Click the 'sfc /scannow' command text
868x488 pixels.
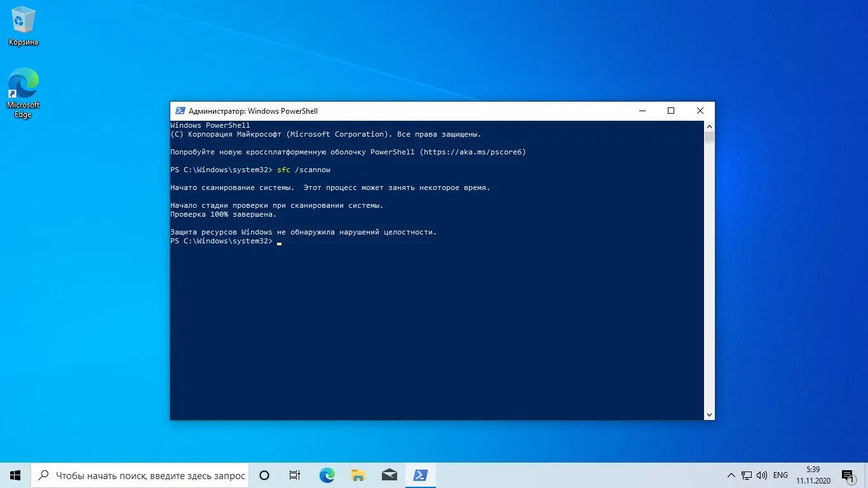[304, 170]
